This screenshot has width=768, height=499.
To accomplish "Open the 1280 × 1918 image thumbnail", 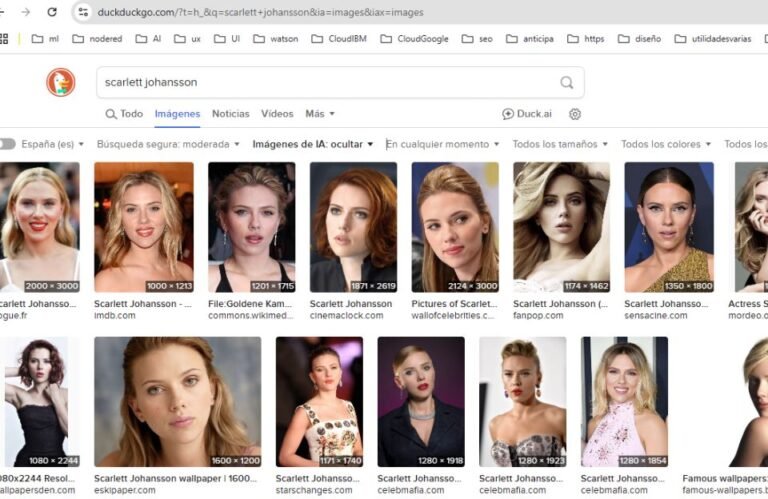I will [421, 402].
